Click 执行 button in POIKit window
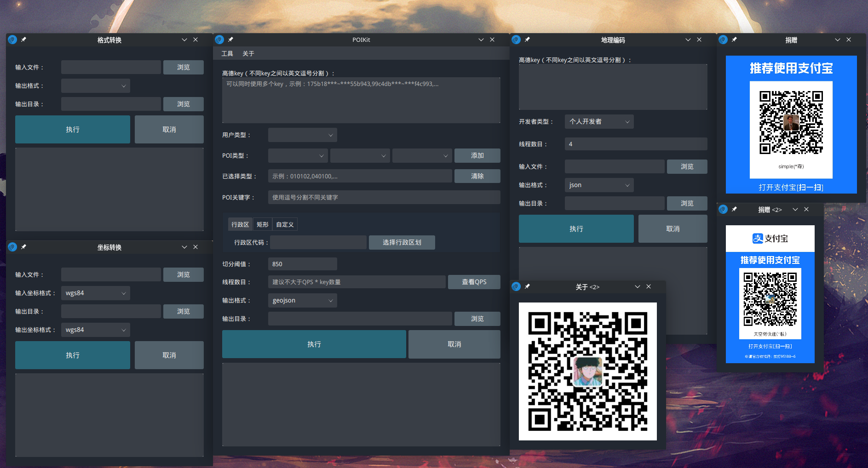 click(x=314, y=344)
